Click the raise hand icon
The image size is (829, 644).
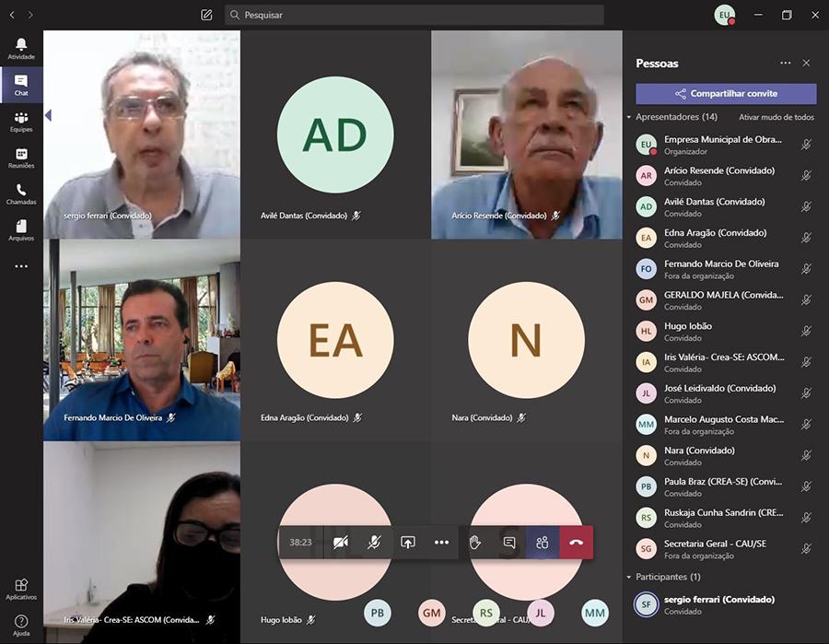click(475, 543)
